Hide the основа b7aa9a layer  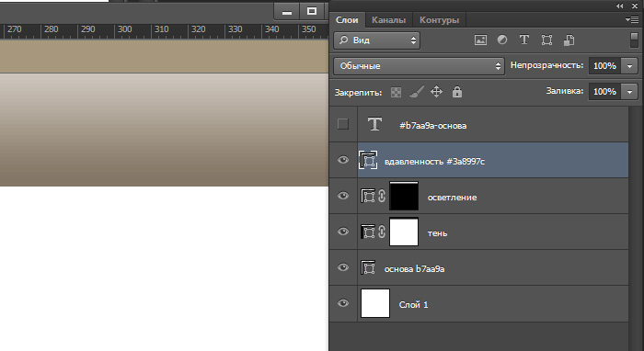(343, 267)
